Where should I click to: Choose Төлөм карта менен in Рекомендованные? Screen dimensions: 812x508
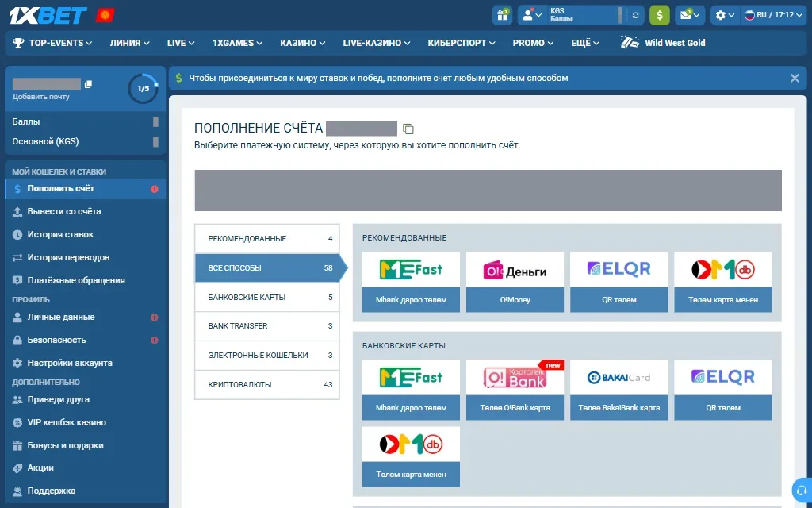723,282
